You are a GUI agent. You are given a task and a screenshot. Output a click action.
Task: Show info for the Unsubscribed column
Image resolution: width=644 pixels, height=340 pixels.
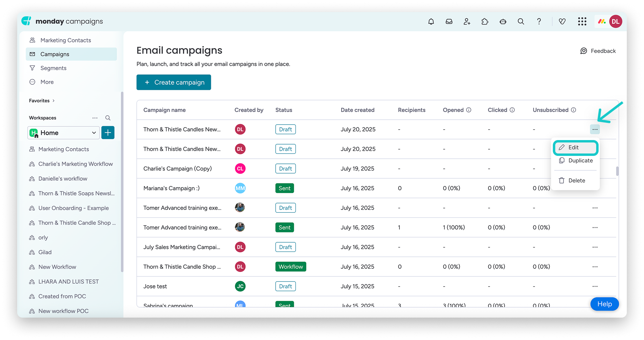coord(573,110)
